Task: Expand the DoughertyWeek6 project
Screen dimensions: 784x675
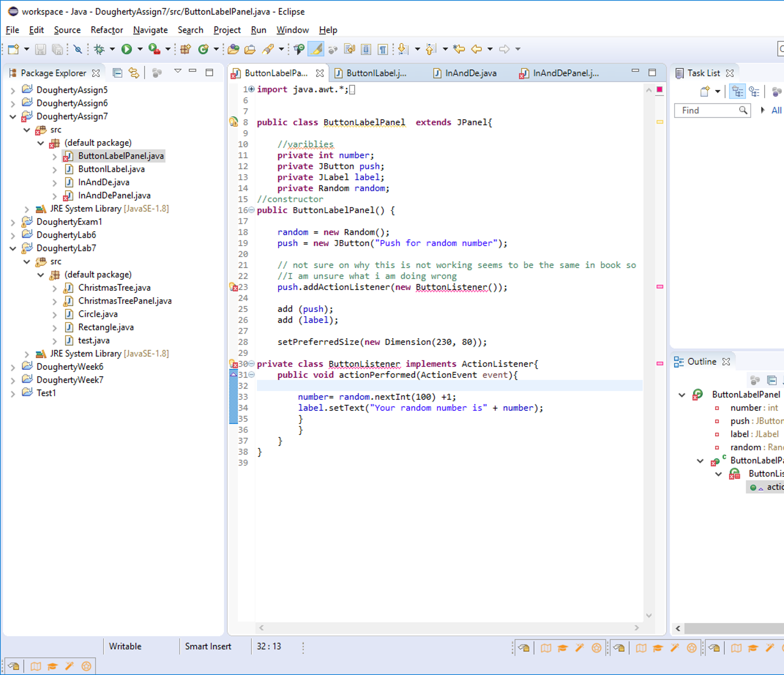Action: click(x=13, y=367)
